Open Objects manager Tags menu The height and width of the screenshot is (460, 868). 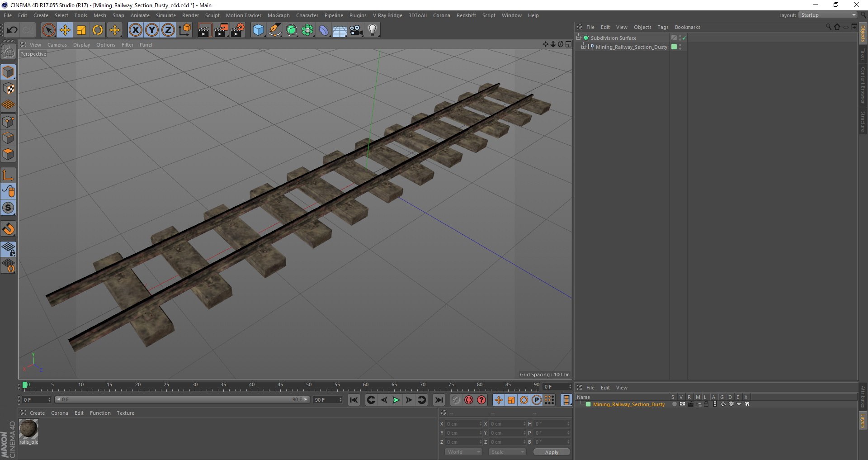pyautogui.click(x=663, y=27)
